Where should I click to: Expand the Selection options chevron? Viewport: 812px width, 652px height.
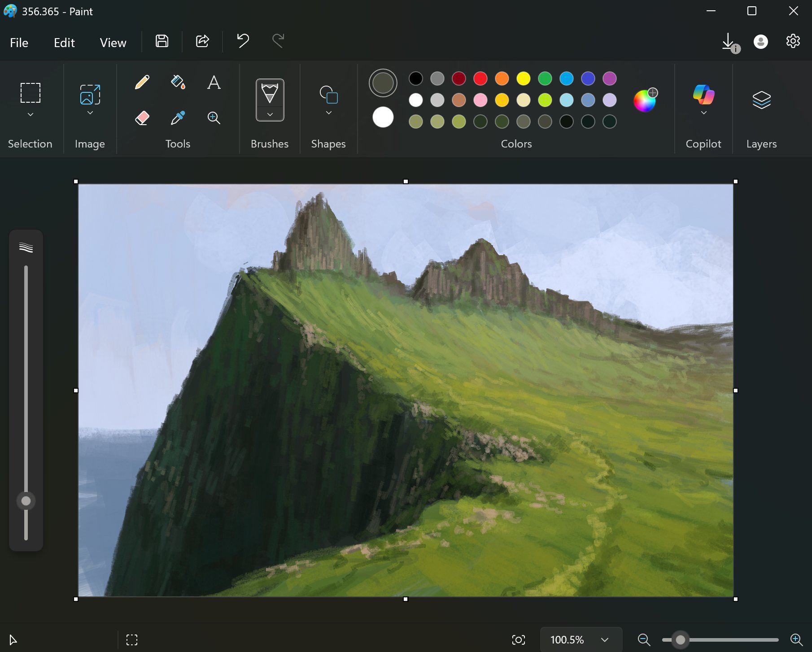pyautogui.click(x=31, y=114)
